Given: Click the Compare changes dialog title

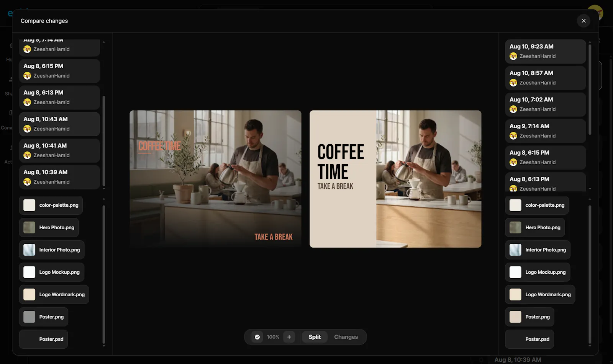Looking at the screenshot, I should click(x=44, y=21).
